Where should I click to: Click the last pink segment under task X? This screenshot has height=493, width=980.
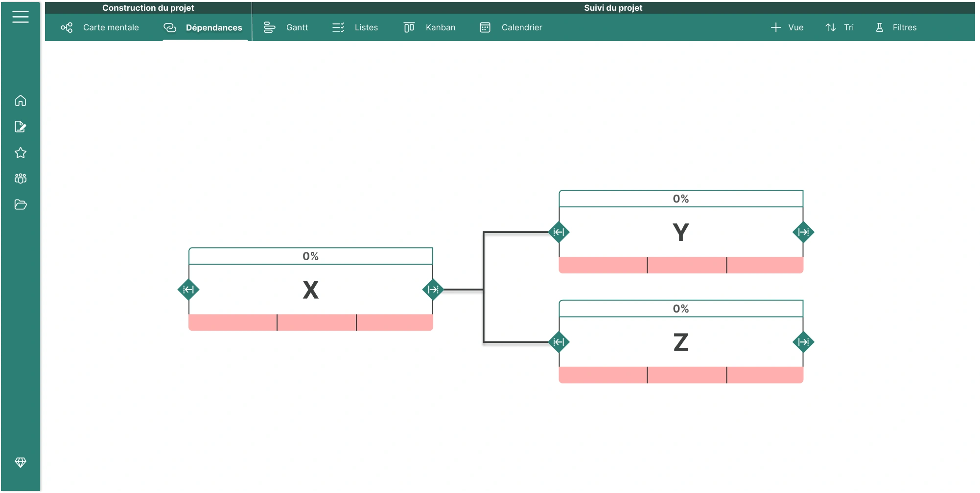coord(395,322)
